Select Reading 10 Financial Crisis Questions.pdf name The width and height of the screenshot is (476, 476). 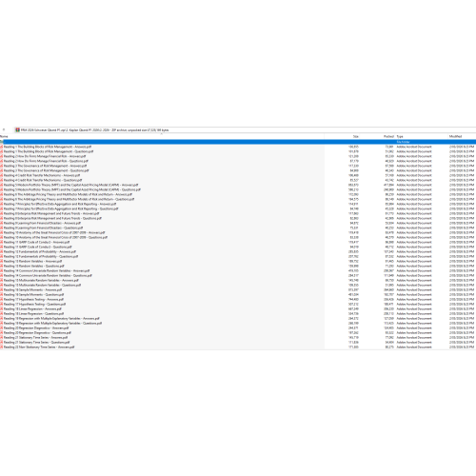point(55,237)
